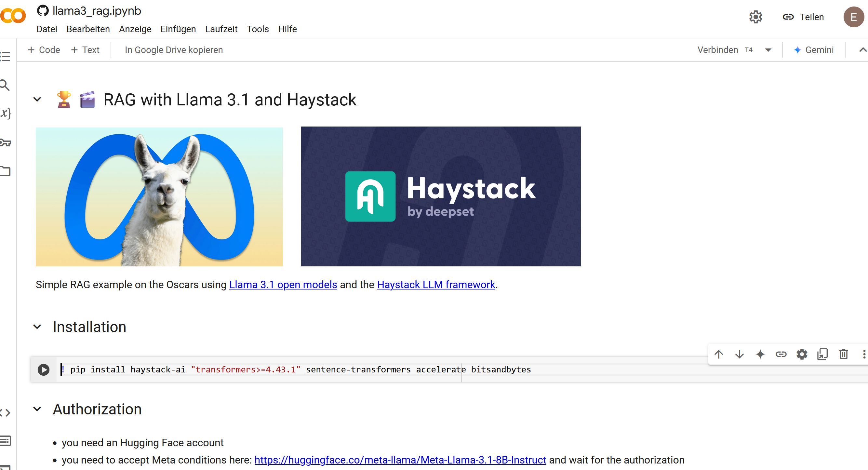The height and width of the screenshot is (470, 868).
Task: Open the Datei menu
Action: pos(47,29)
